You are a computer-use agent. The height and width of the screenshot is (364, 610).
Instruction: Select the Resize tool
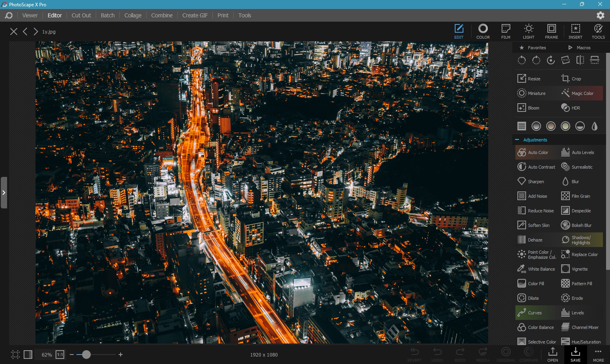point(529,79)
